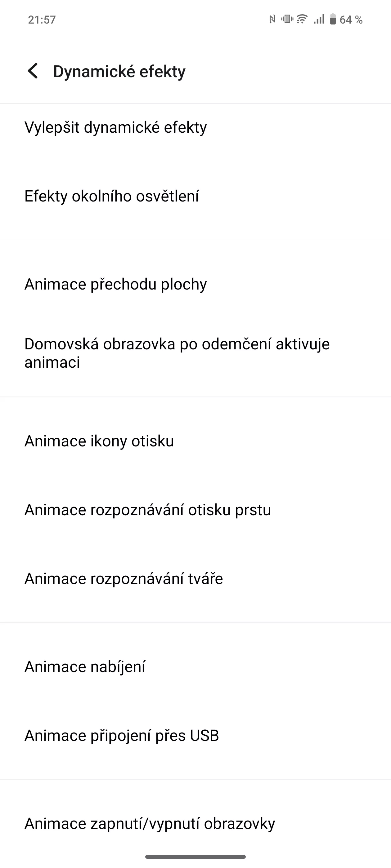Open Animace rozpoznávání tváře

(195, 578)
